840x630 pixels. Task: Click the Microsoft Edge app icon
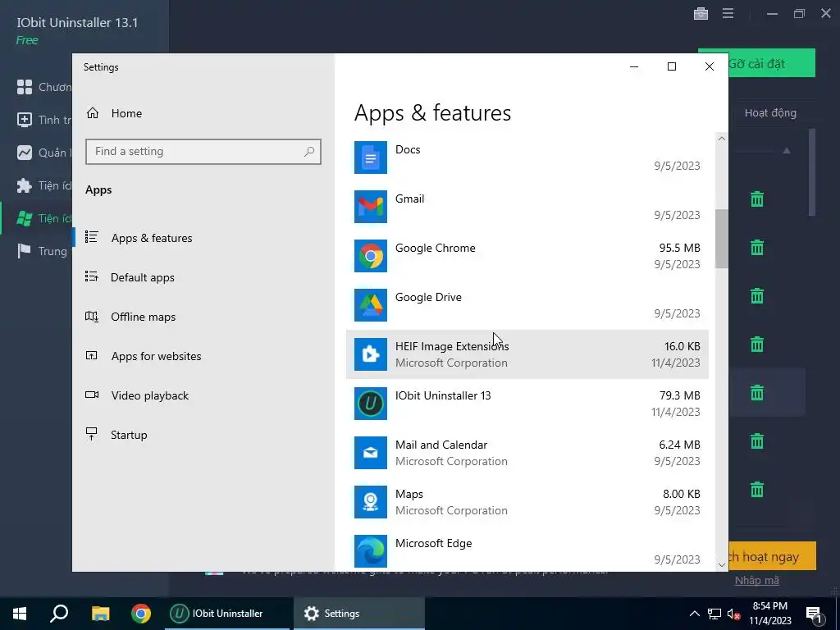point(370,550)
